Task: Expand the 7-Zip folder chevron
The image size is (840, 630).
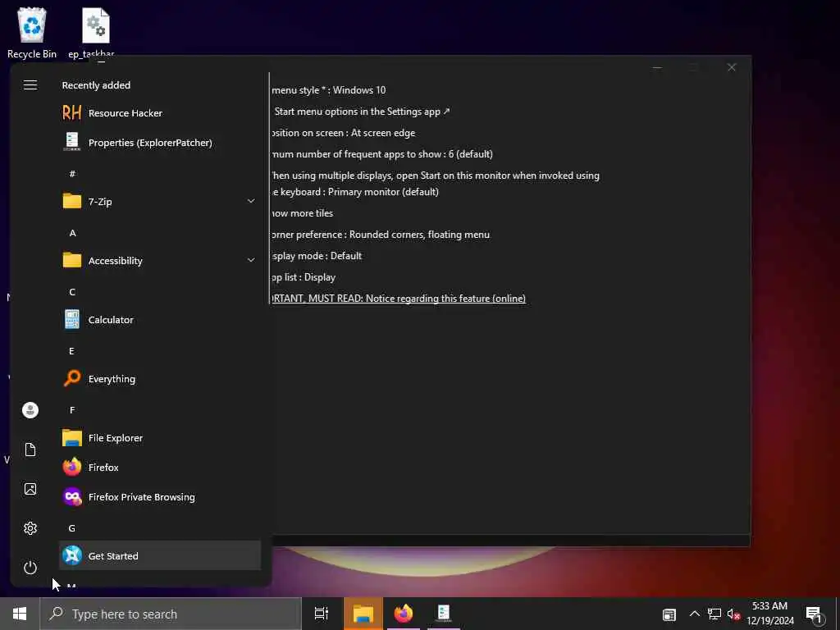Action: (x=251, y=201)
